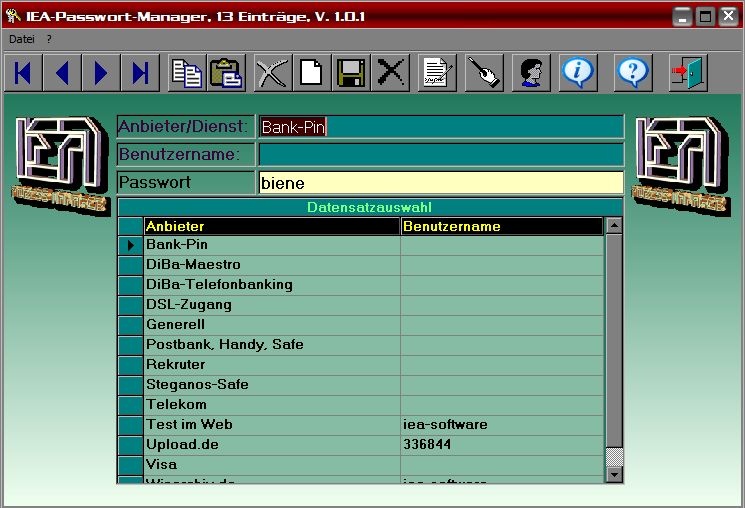Click the copy toolbar icon
This screenshot has width=745, height=508.
187,73
